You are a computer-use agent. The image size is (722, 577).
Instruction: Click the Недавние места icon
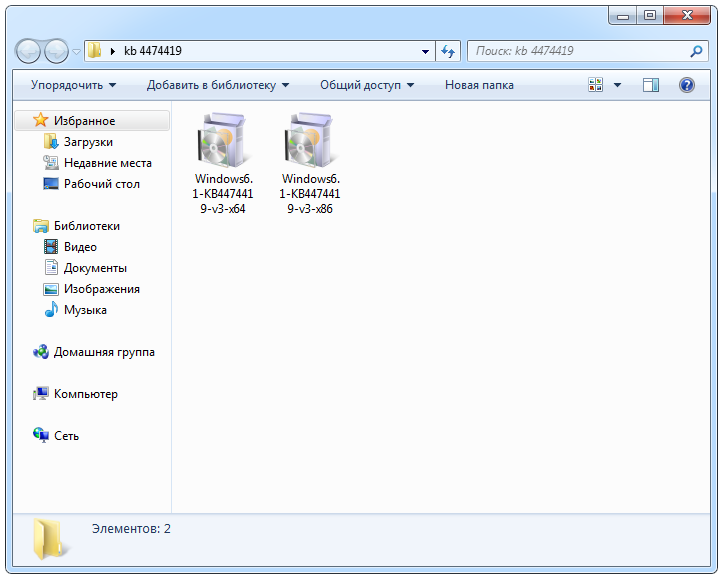tap(51, 163)
